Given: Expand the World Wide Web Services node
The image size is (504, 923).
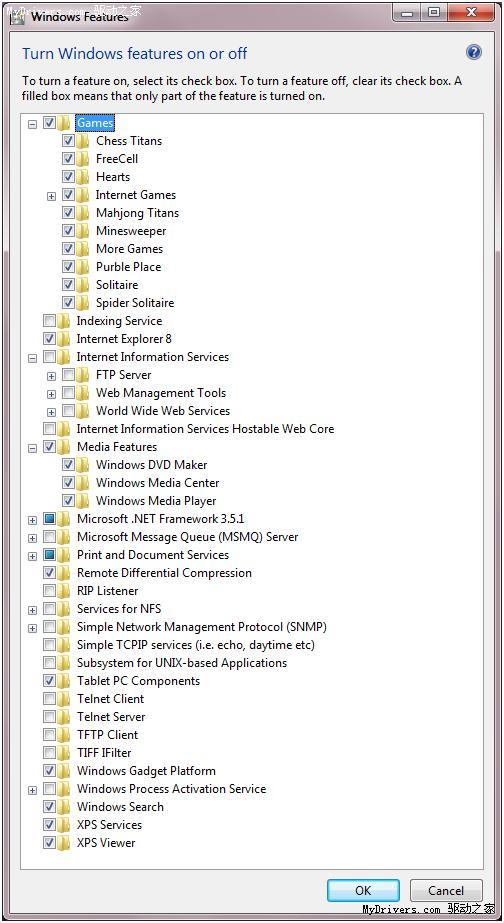Looking at the screenshot, I should point(51,412).
